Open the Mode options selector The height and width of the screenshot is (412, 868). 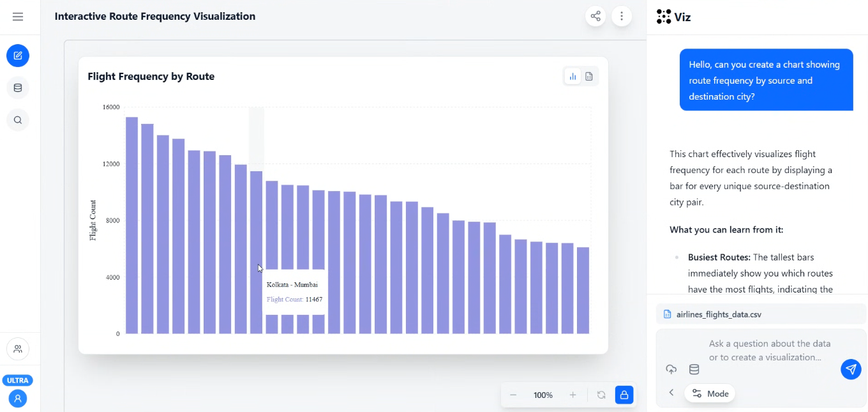(x=710, y=393)
